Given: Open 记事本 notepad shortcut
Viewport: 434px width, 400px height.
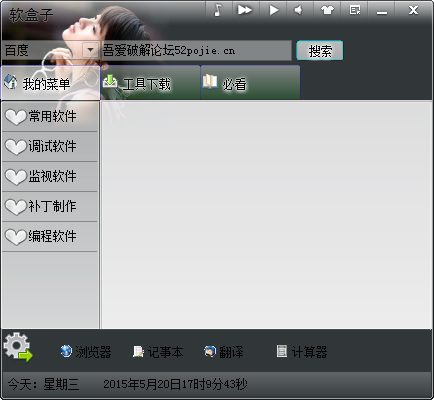Looking at the screenshot, I should [158, 352].
